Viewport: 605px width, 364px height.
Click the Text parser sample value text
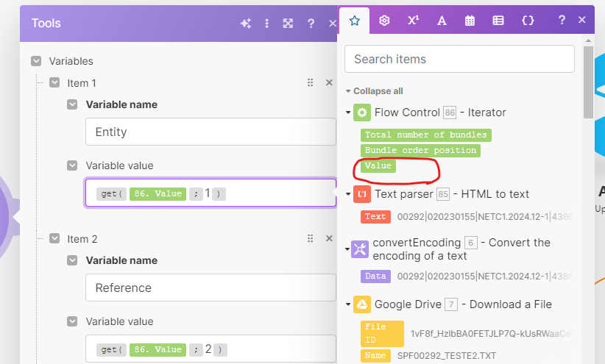(485, 217)
